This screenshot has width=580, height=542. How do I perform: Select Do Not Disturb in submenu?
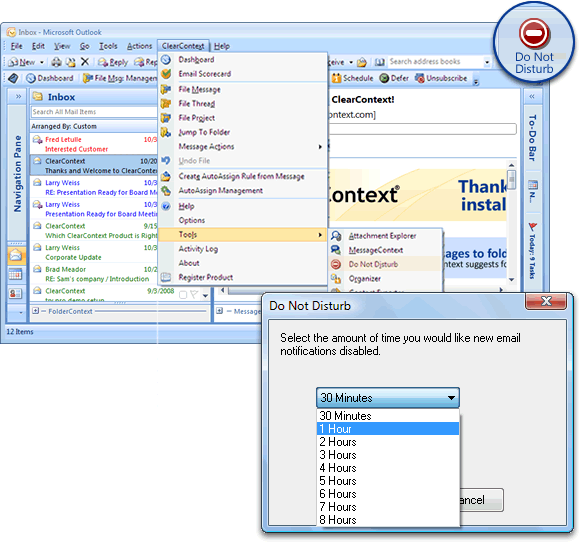pyautogui.click(x=385, y=264)
